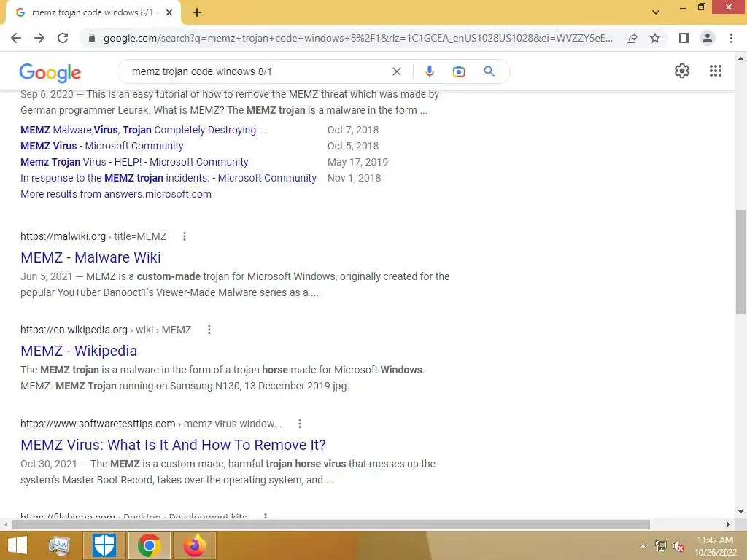Bookmark this page with the star icon
Screen dimensions: 747x560
[x=655, y=38]
